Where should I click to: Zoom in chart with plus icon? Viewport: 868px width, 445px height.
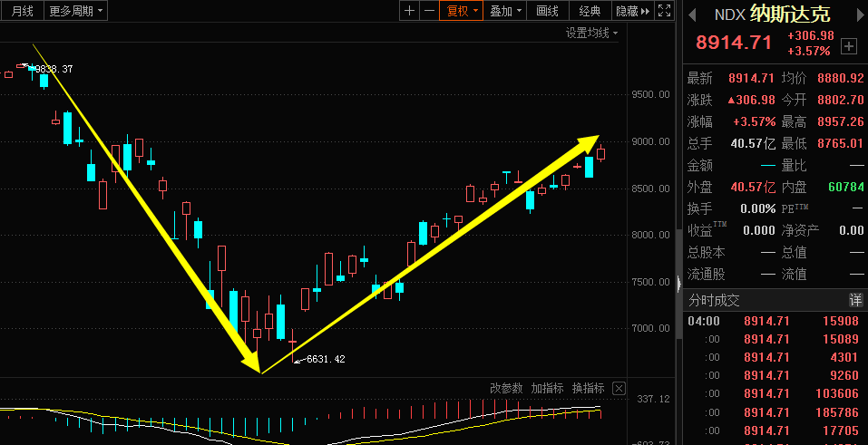(409, 11)
